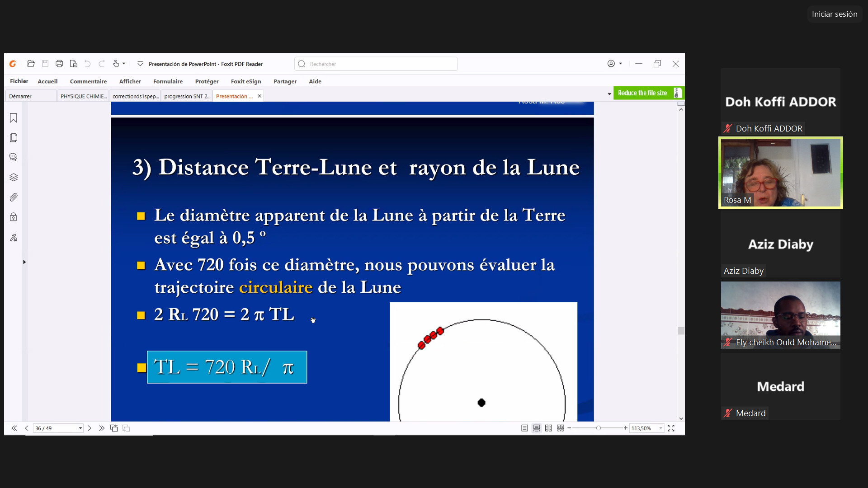Undo the last action
The image size is (868, 488).
[x=88, y=64]
